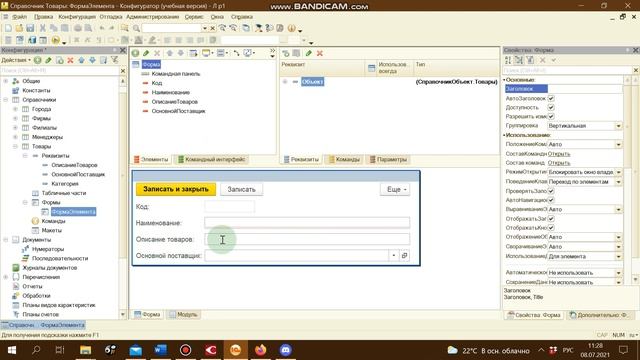Switch to the Команды tab
The width and height of the screenshot is (640, 360).
click(344, 160)
